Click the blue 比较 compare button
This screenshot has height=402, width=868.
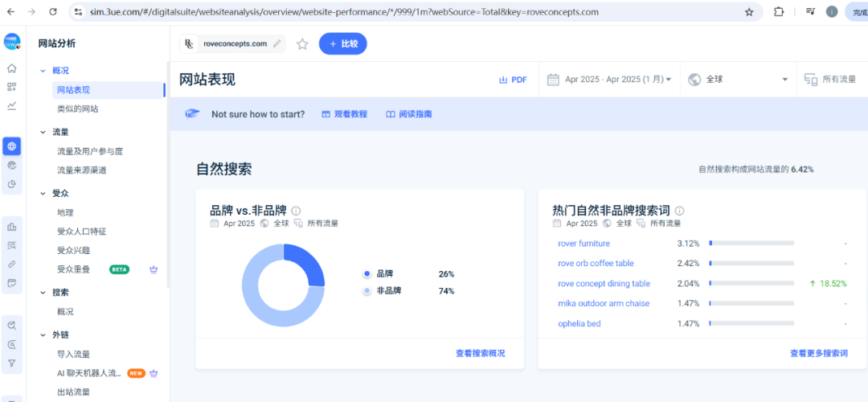point(342,44)
